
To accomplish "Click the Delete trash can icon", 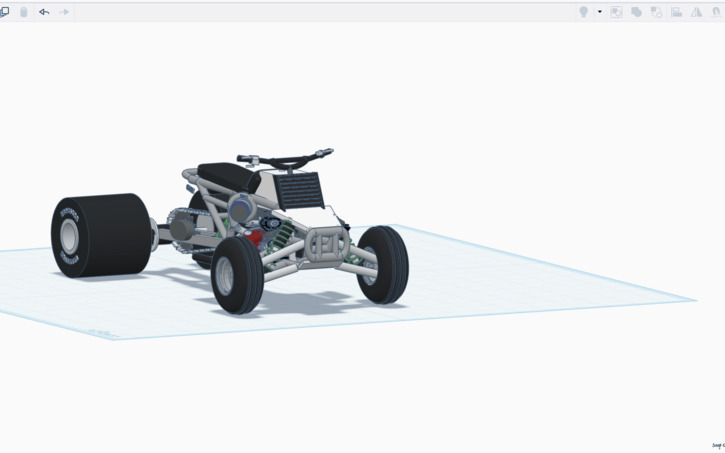I will (x=24, y=12).
